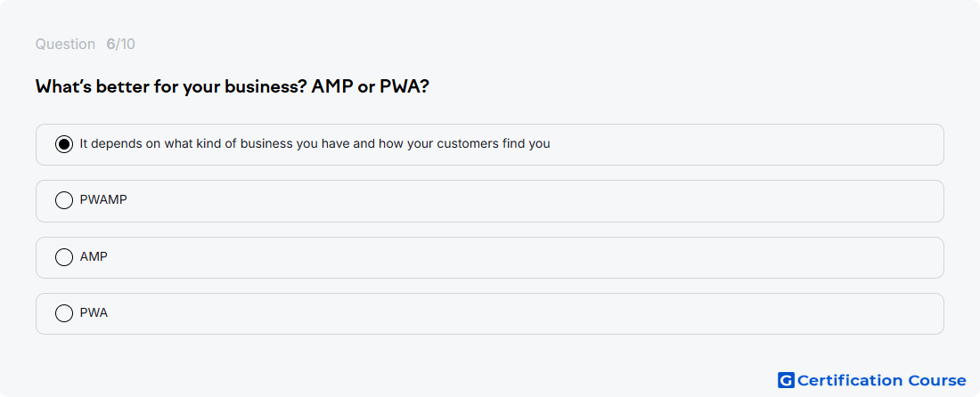Click the AMP answer label text

(94, 256)
